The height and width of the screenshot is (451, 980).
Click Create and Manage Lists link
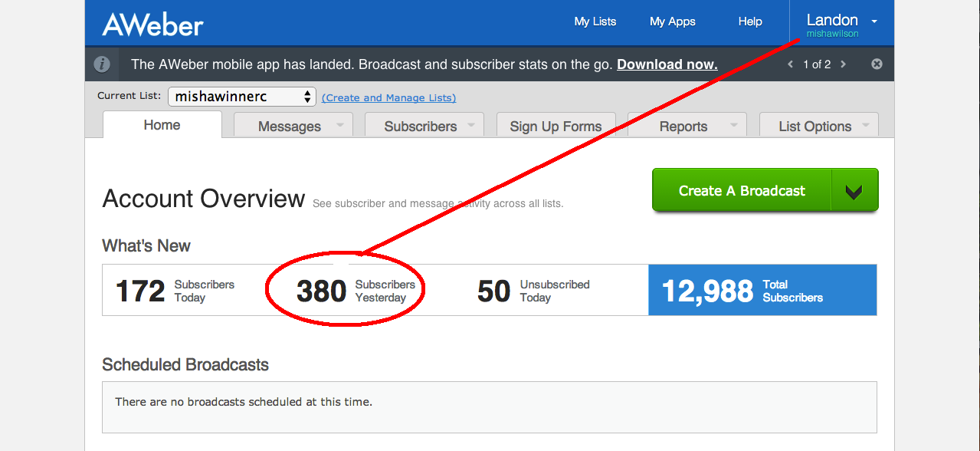[x=388, y=97]
